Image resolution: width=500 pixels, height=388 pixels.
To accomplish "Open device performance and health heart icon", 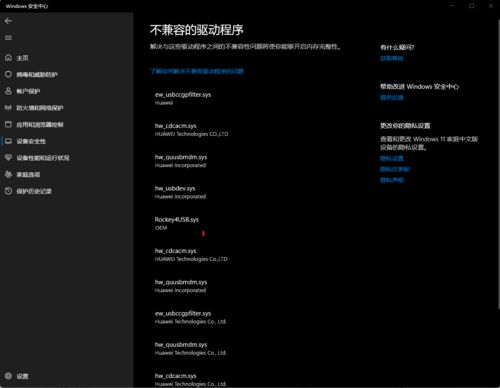I will point(8,158).
